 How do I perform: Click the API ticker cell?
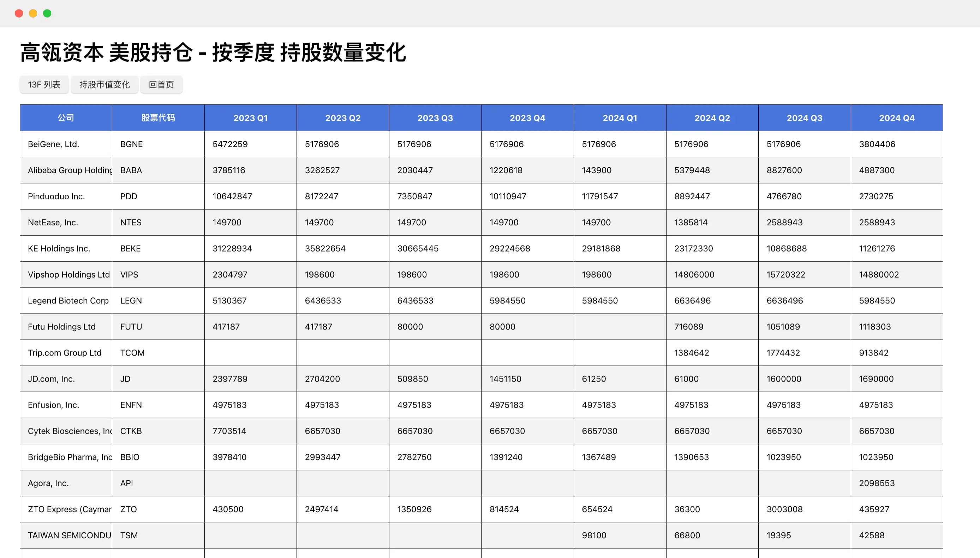[x=158, y=483]
